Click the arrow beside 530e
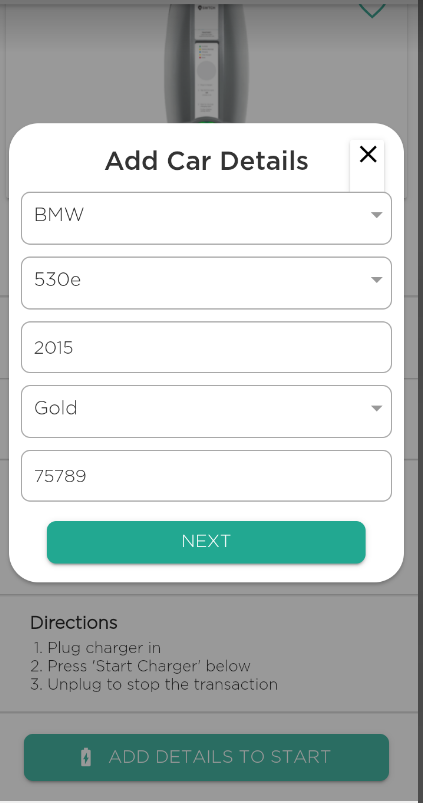The height and width of the screenshot is (803, 423). [376, 280]
